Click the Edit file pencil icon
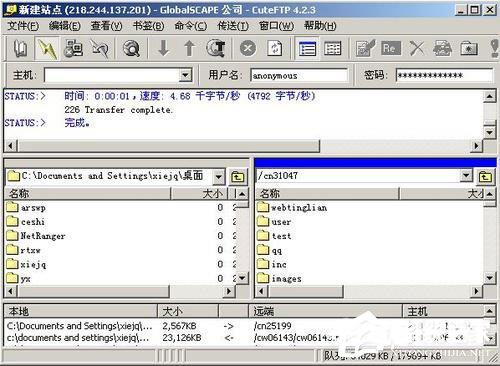Screen dimensions: 500x366 coord(365,49)
